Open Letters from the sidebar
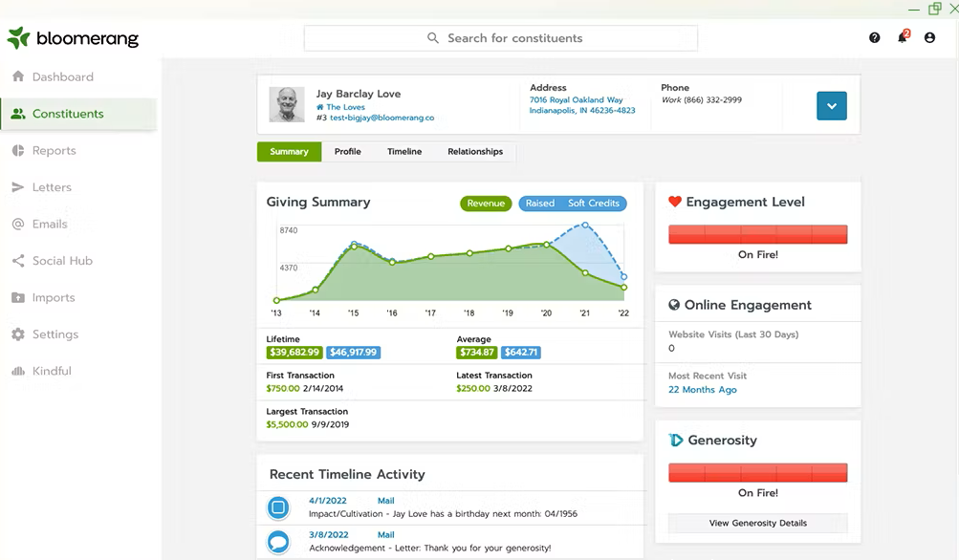 [52, 187]
